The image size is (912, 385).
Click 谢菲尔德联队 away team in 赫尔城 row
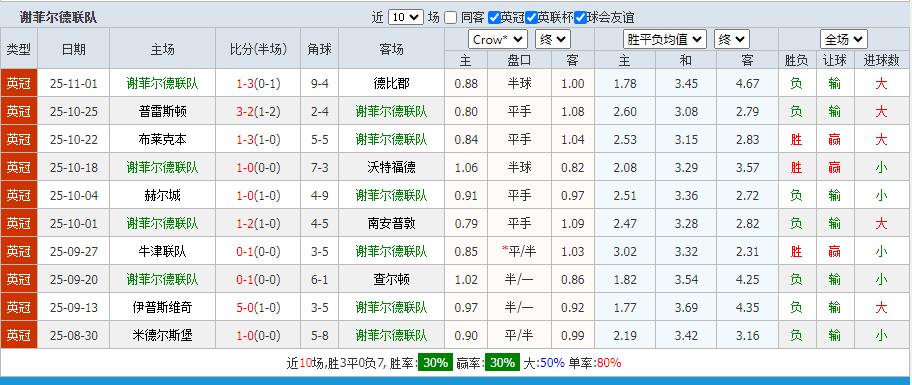[x=391, y=195]
